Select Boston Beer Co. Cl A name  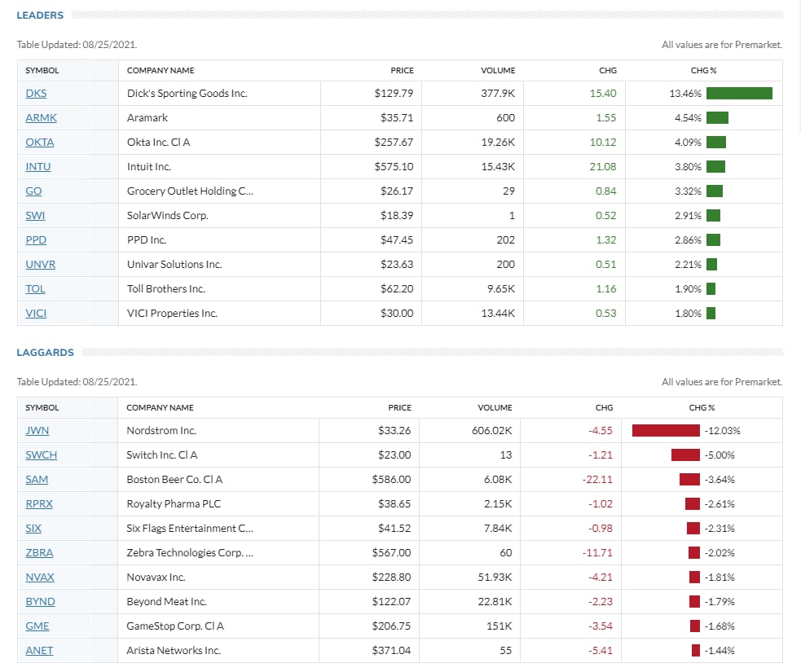click(x=174, y=480)
